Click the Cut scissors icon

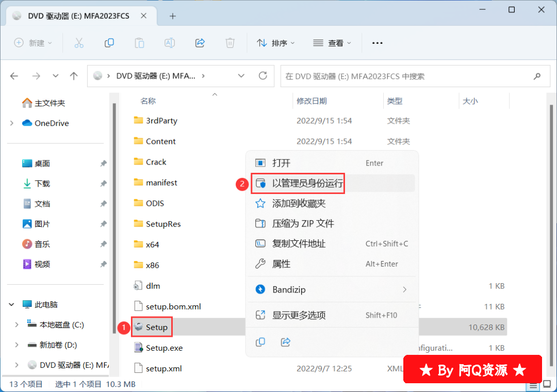tap(79, 43)
